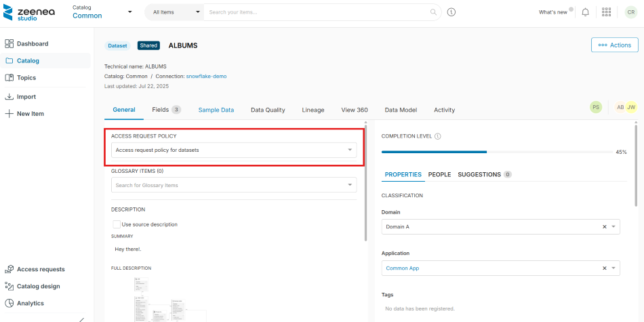
Task: Switch to the Lineage tab
Action: click(x=313, y=110)
